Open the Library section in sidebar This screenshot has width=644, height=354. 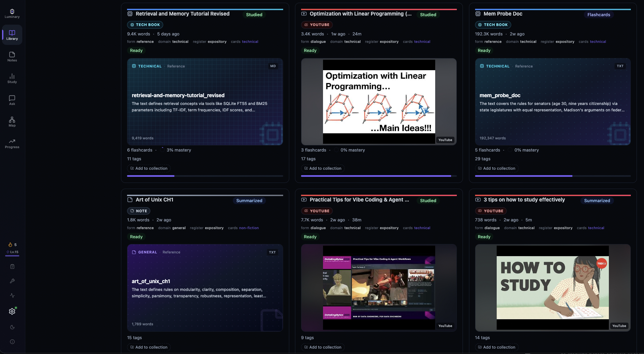(x=12, y=35)
